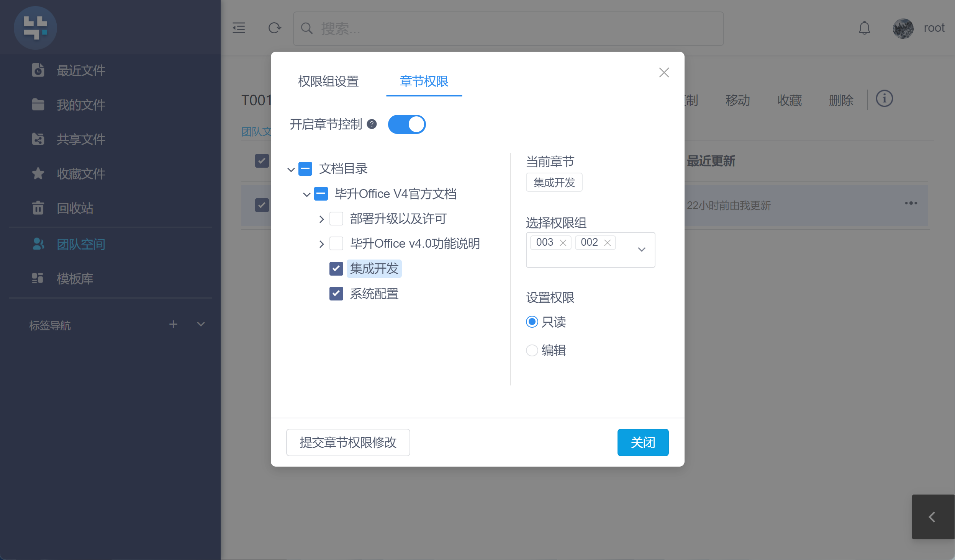
Task: Uncheck the 系统配置 checkbox
Action: [336, 294]
